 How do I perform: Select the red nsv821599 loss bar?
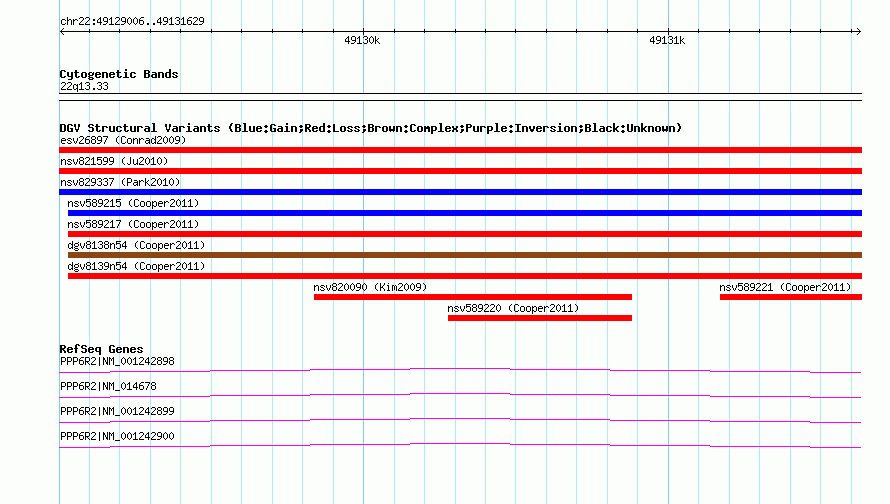[460, 171]
